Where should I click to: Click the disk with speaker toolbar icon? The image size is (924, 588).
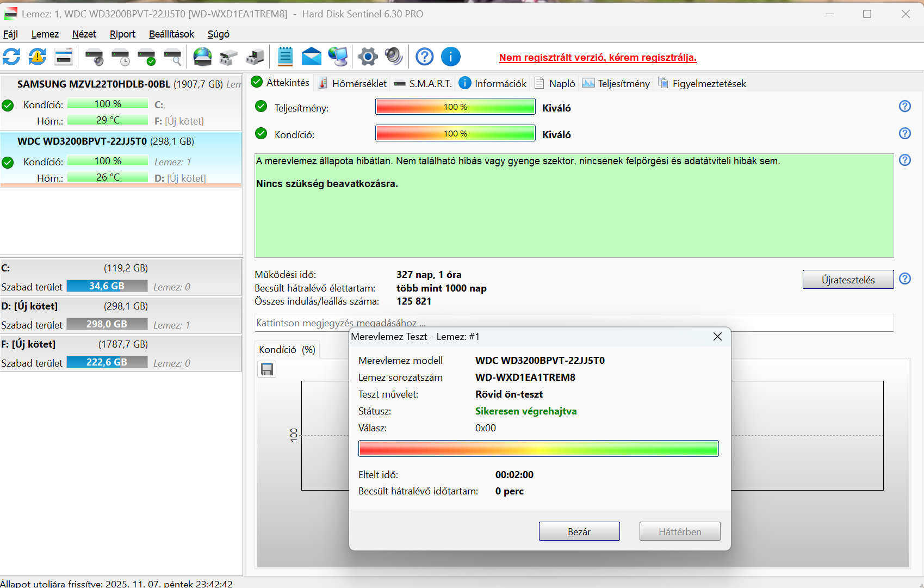click(95, 57)
